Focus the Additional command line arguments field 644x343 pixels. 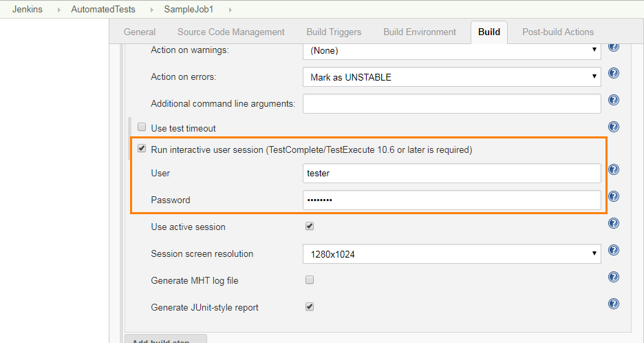[x=452, y=103]
